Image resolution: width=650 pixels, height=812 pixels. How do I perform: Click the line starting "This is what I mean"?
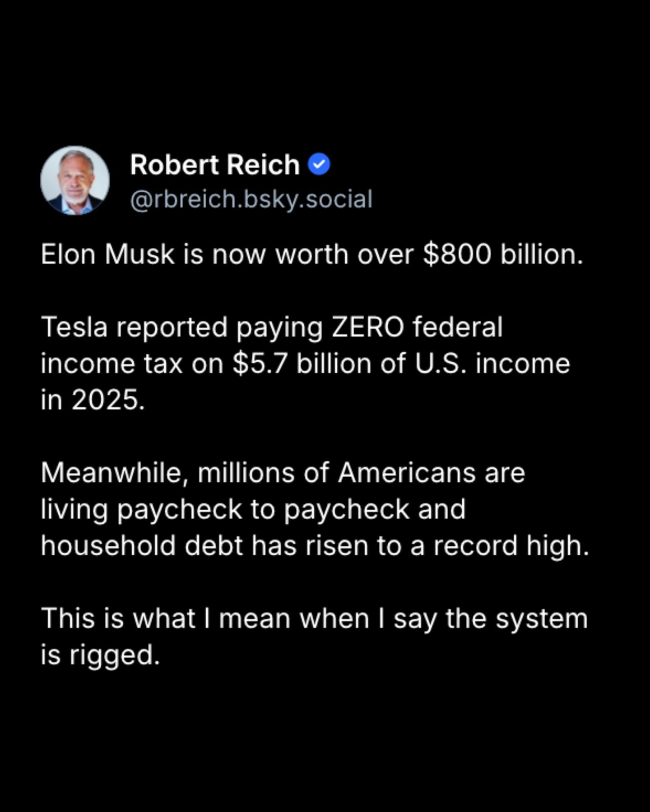point(314,618)
